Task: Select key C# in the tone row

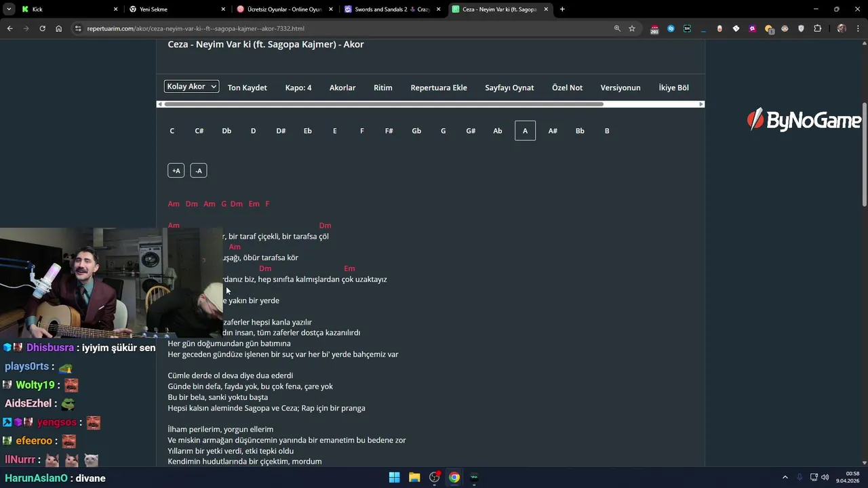Action: click(x=199, y=131)
